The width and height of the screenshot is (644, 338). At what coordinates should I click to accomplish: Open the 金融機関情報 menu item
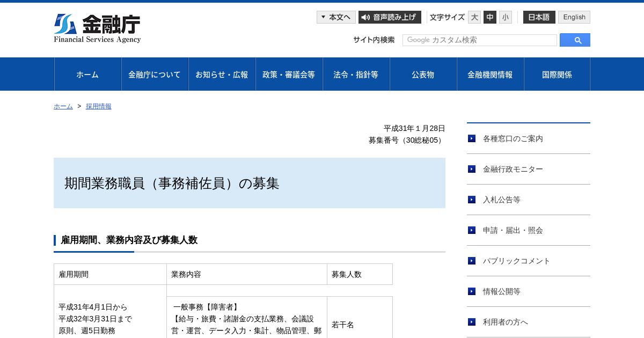(x=490, y=75)
